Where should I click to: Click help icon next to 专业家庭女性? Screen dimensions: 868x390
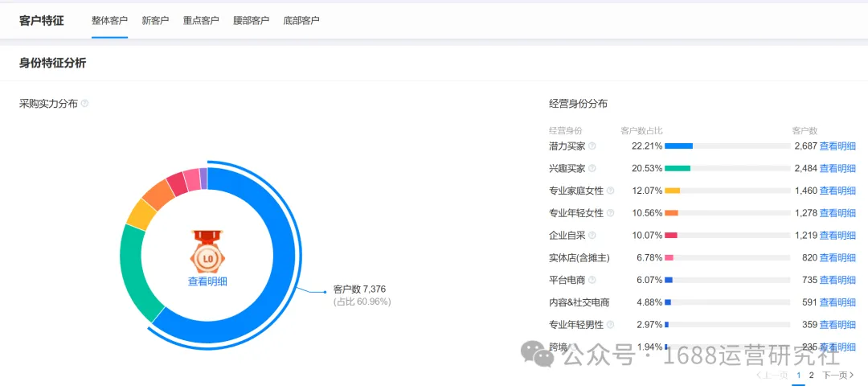coord(611,191)
